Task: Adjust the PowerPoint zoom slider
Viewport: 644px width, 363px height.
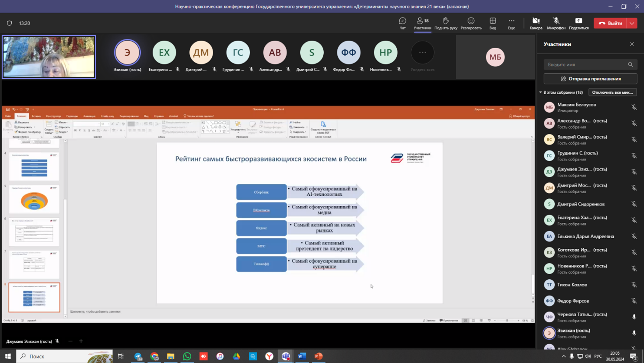Action: 507,321
